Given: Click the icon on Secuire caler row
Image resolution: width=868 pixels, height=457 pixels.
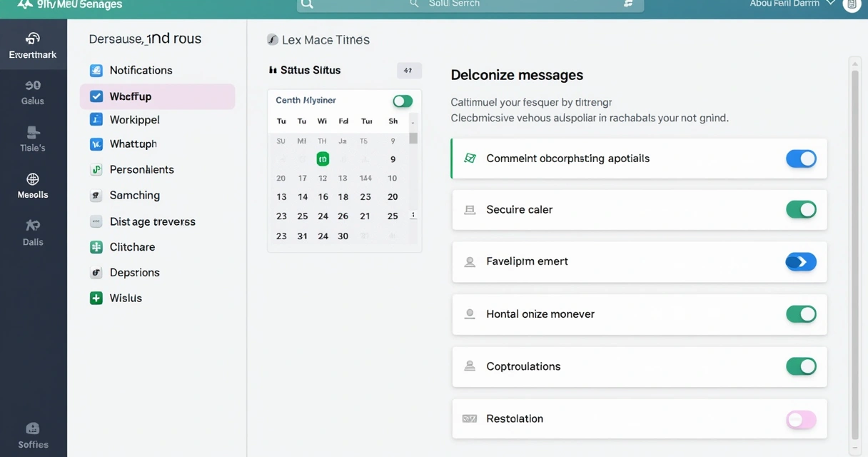Looking at the screenshot, I should click(470, 210).
